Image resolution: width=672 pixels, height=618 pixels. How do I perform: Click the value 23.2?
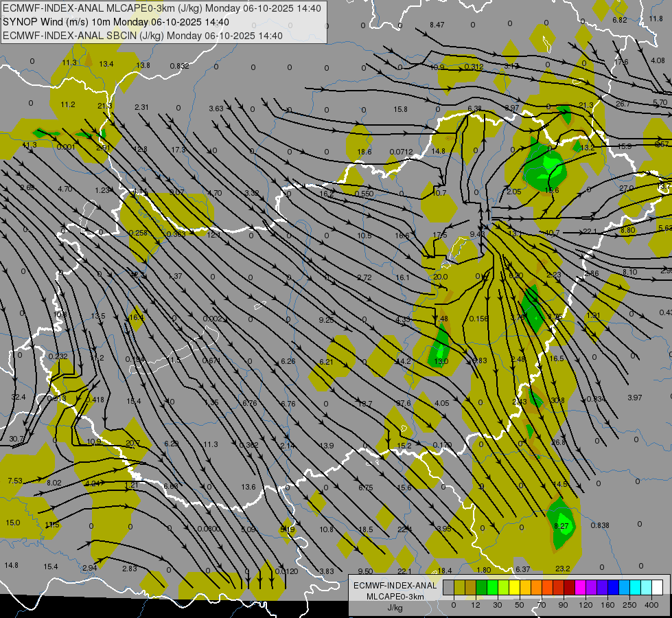[562, 569]
